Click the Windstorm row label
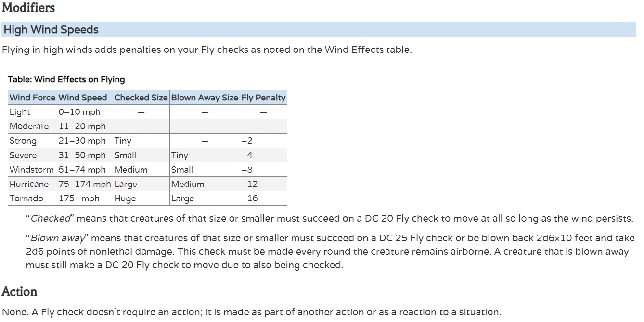The image size is (644, 322). 31,170
